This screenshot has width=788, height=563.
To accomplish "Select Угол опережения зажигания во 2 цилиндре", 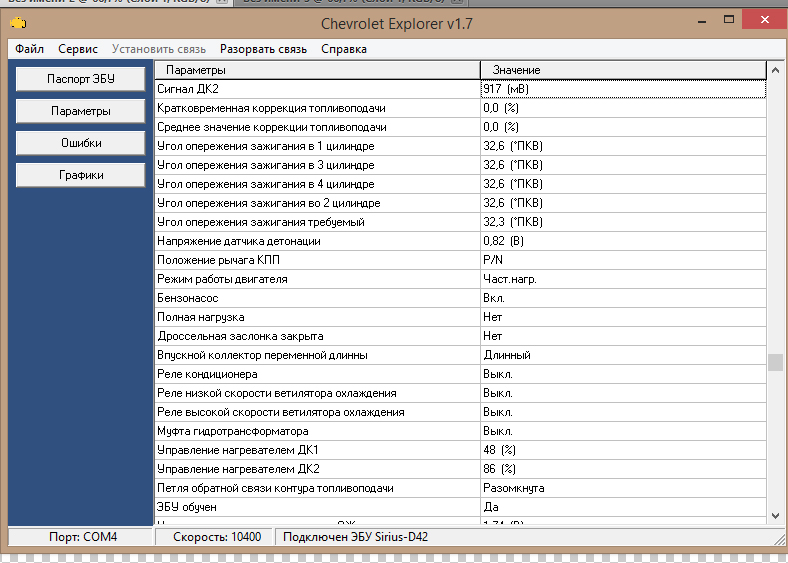I will (x=460, y=204).
